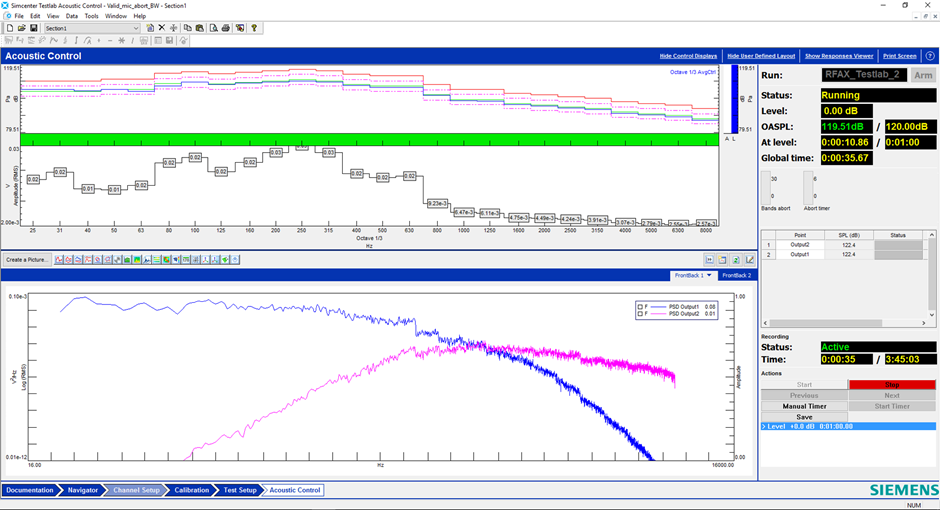The width and height of the screenshot is (940, 510).
Task: Click the Printer icon
Action: click(x=225, y=28)
